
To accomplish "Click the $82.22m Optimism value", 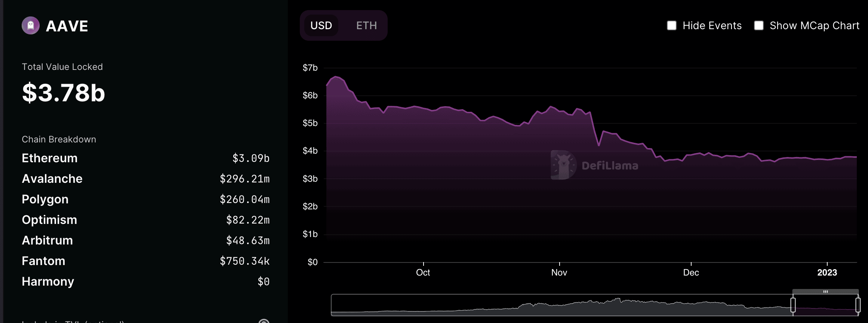I will [248, 220].
